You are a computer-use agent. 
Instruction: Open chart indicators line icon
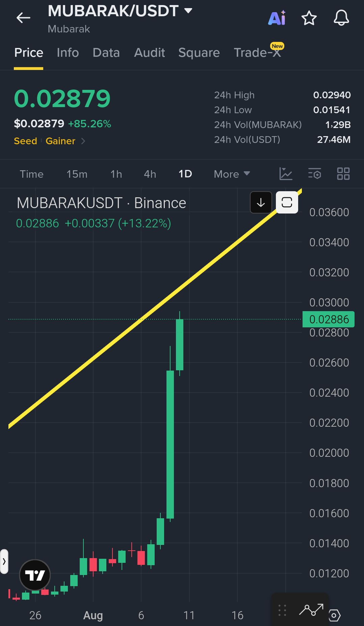pos(286,174)
